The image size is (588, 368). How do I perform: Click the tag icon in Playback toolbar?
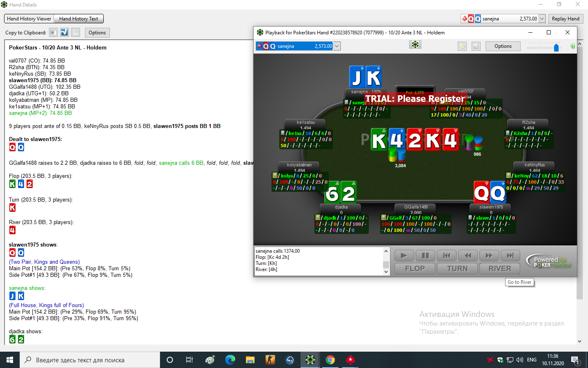[x=462, y=46]
